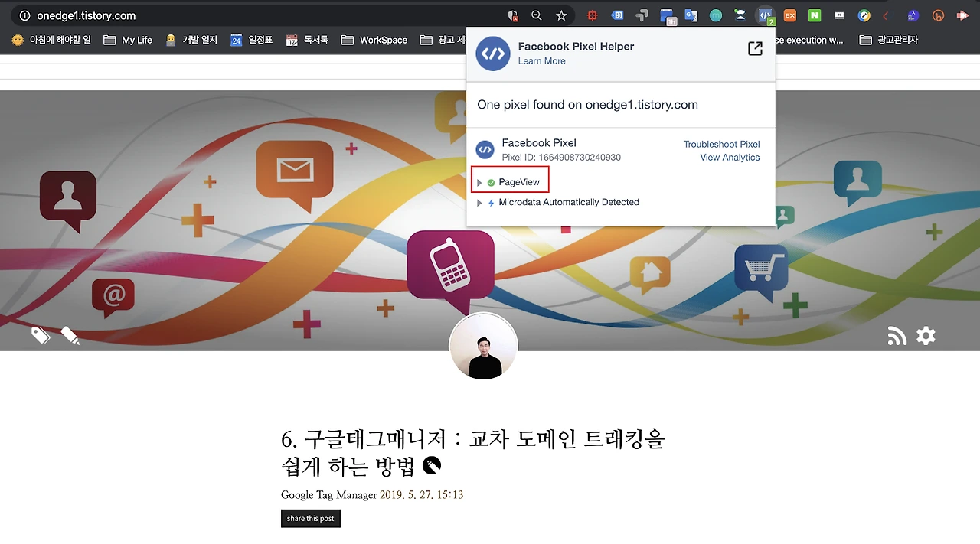Click the View Analytics link

[730, 158]
